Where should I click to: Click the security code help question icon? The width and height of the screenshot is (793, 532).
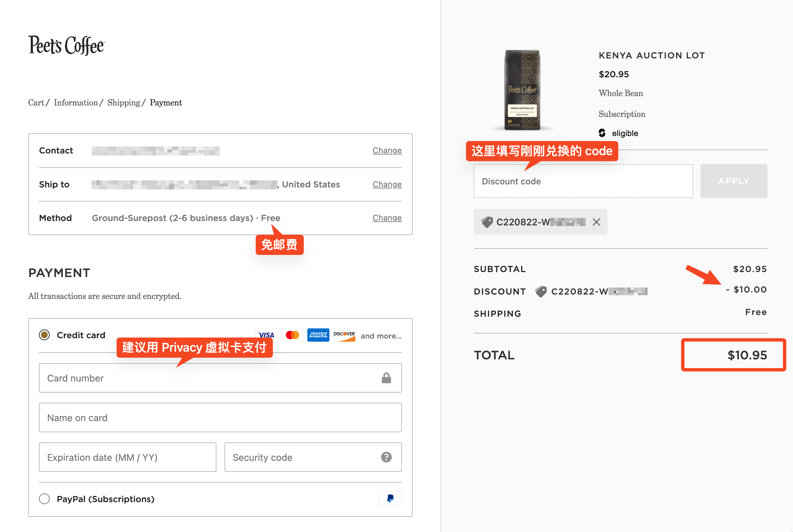(386, 457)
